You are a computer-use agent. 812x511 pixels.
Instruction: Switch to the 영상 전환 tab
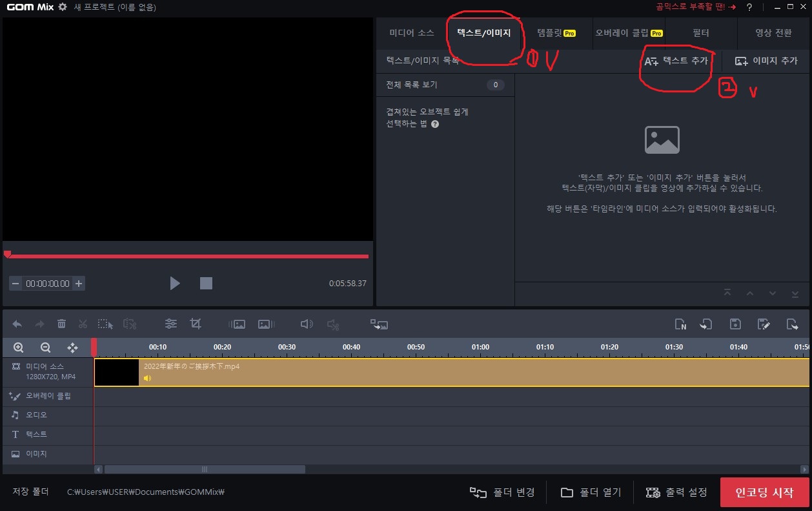pyautogui.click(x=773, y=33)
